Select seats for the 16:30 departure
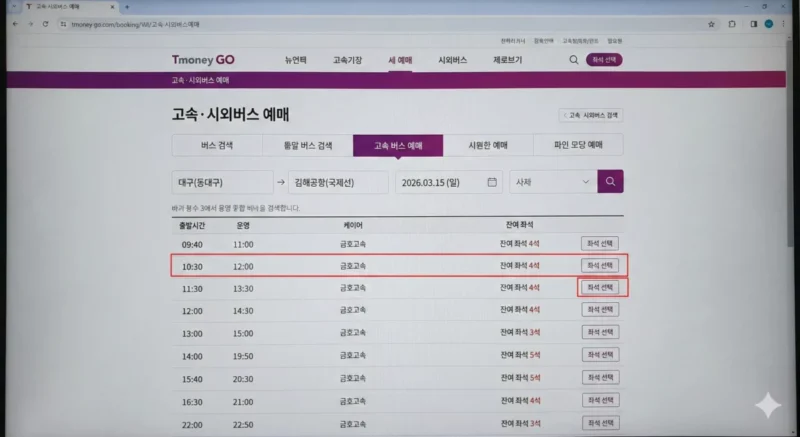The height and width of the screenshot is (437, 800). click(601, 400)
